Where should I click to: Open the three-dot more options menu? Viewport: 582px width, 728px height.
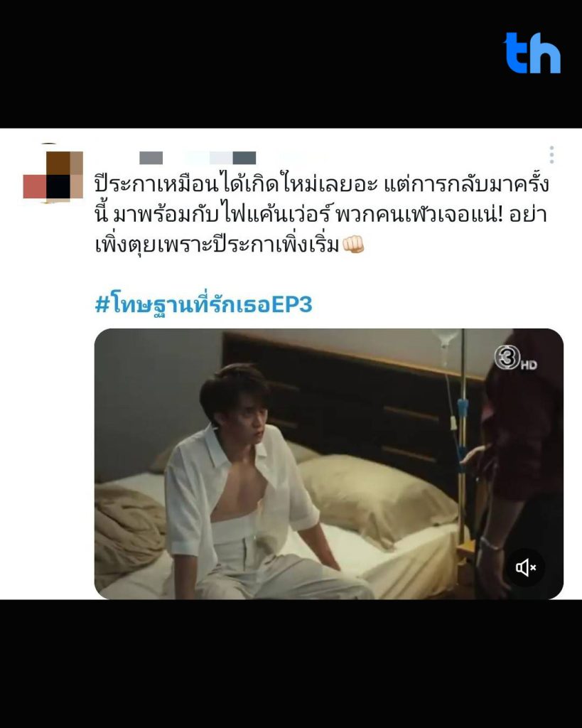pyautogui.click(x=551, y=154)
